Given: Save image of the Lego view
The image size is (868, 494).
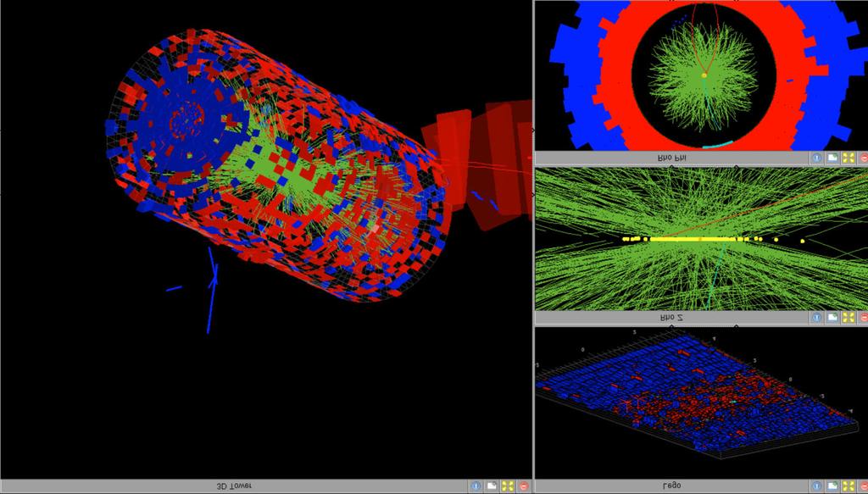Looking at the screenshot, I should 832,486.
